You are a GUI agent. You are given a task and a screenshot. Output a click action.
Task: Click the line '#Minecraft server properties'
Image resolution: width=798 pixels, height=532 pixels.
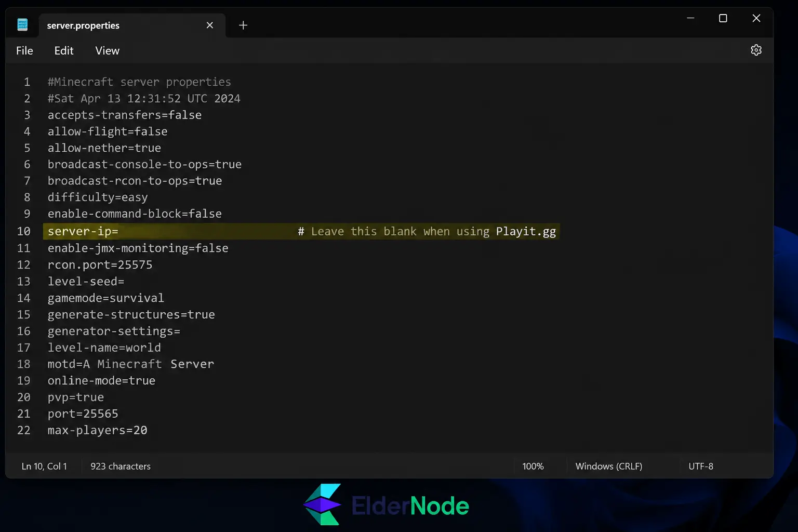point(139,82)
